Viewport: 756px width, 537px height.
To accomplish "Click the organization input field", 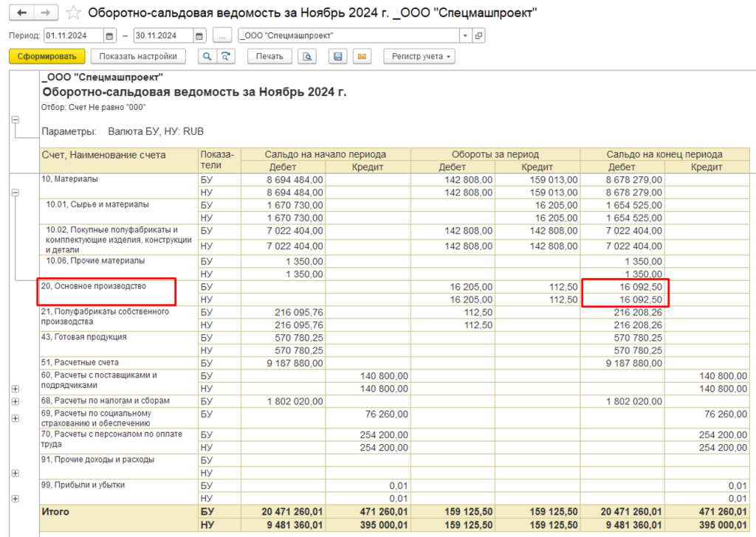I will (x=349, y=35).
